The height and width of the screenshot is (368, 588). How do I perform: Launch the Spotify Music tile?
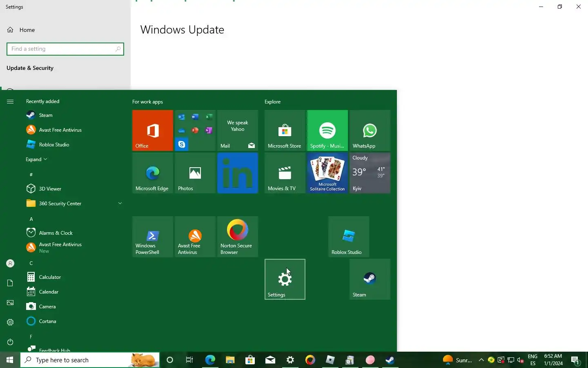tap(327, 130)
